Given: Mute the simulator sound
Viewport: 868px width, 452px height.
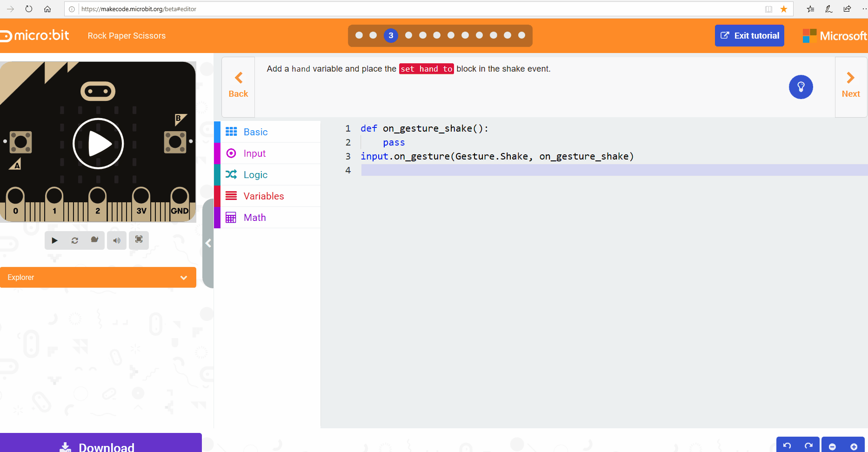Looking at the screenshot, I should (116, 240).
